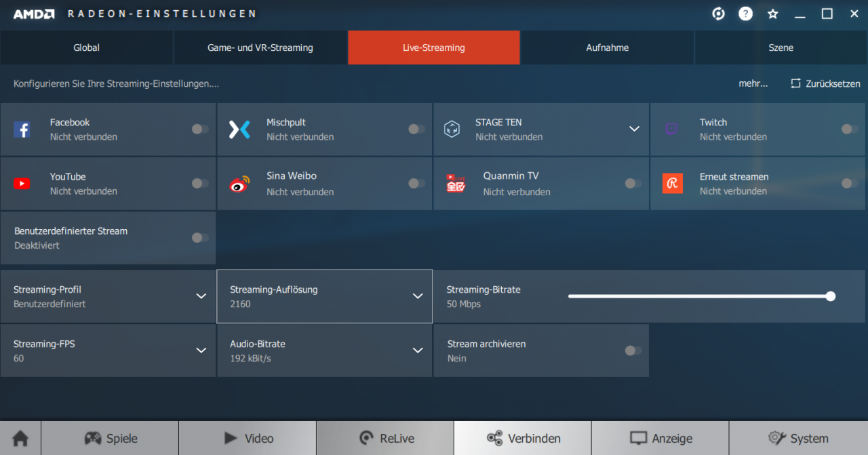Enable the YouTube streaming toggle

[200, 183]
